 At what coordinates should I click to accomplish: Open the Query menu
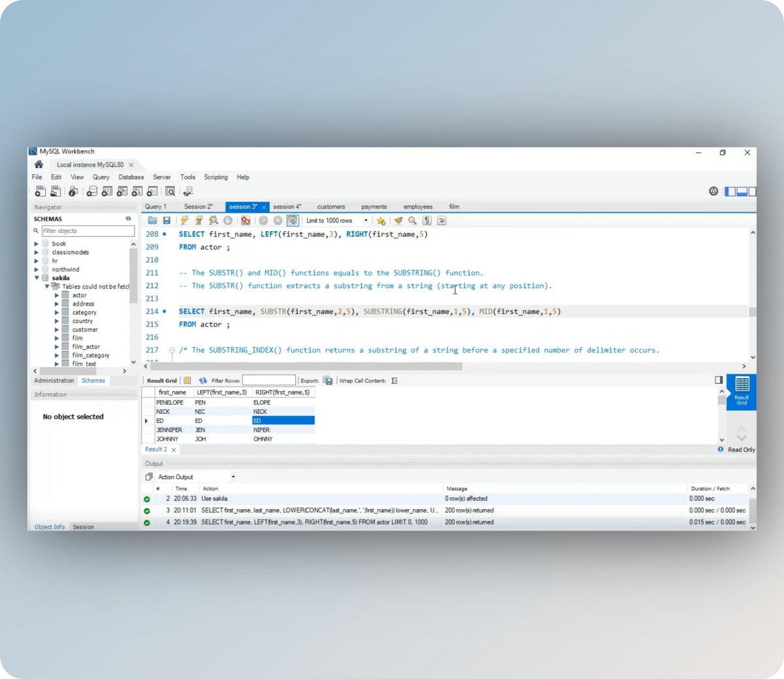click(101, 177)
